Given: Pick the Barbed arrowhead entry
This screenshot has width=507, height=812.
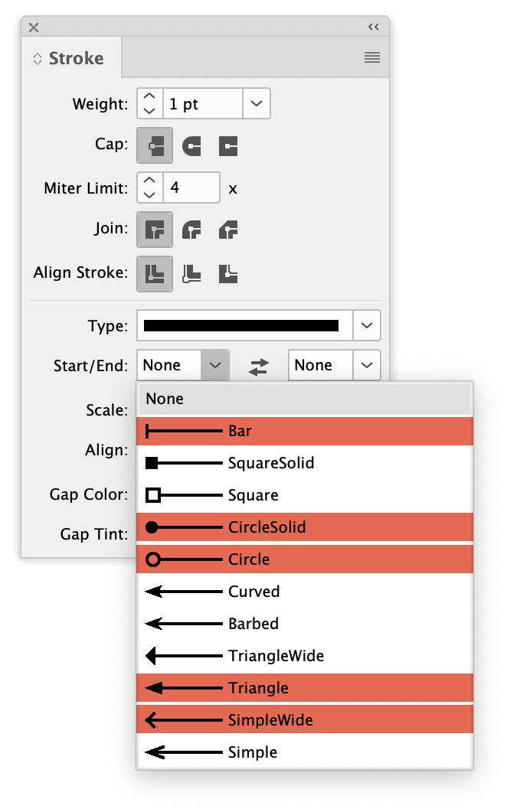Looking at the screenshot, I should point(253,624).
